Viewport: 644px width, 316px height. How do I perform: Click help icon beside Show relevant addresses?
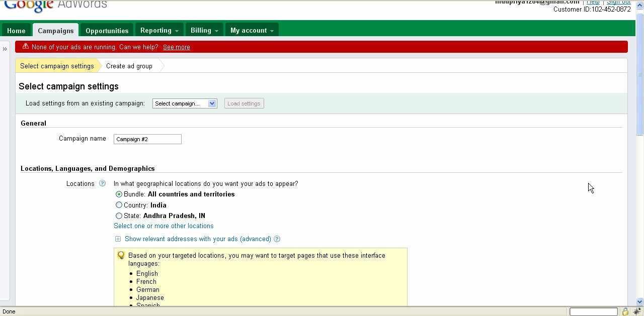[x=277, y=239]
